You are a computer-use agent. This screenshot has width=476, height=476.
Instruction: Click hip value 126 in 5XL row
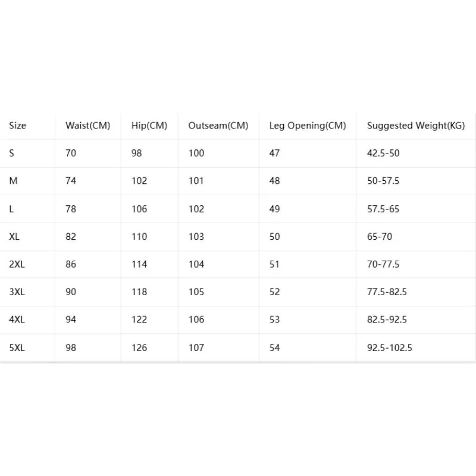tap(139, 347)
